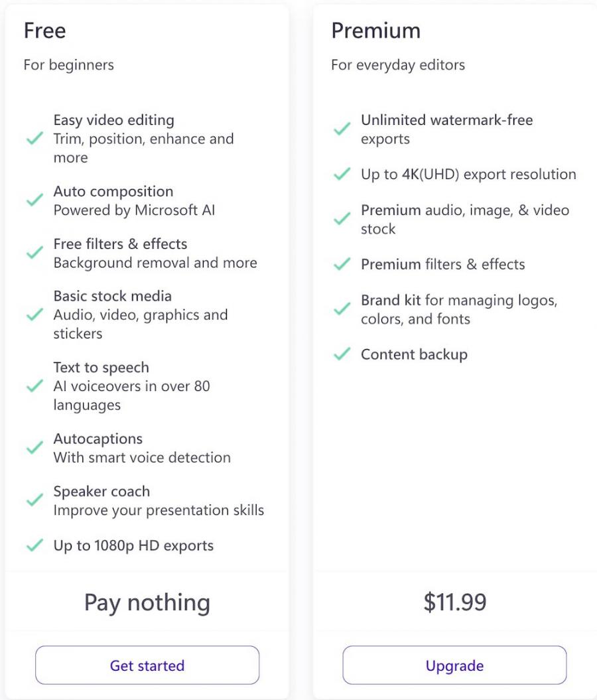Click the Upgrade button

454,665
